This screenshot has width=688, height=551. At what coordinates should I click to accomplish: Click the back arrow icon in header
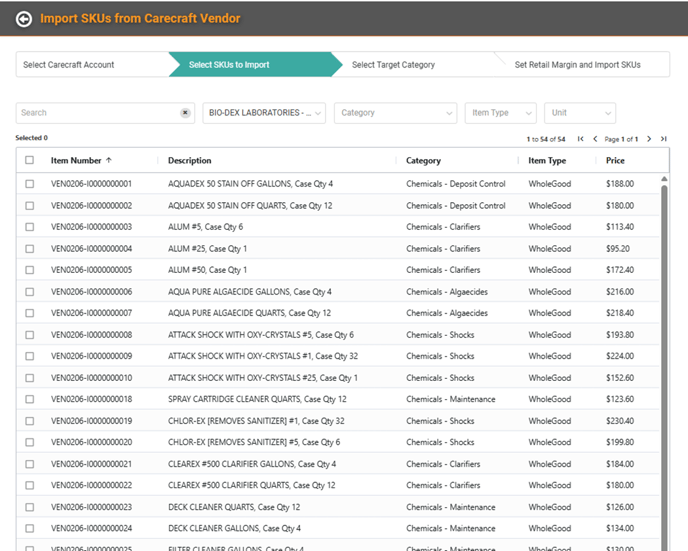(24, 18)
